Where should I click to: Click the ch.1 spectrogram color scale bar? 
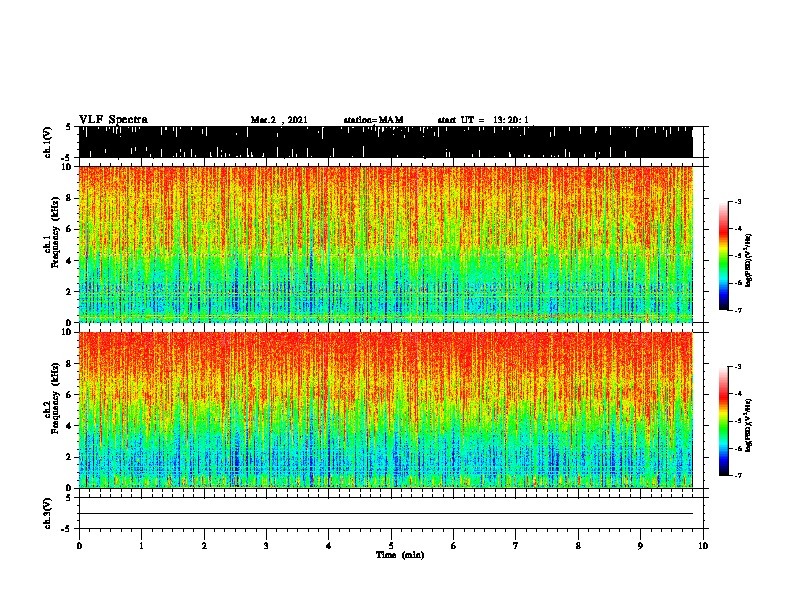click(x=724, y=256)
